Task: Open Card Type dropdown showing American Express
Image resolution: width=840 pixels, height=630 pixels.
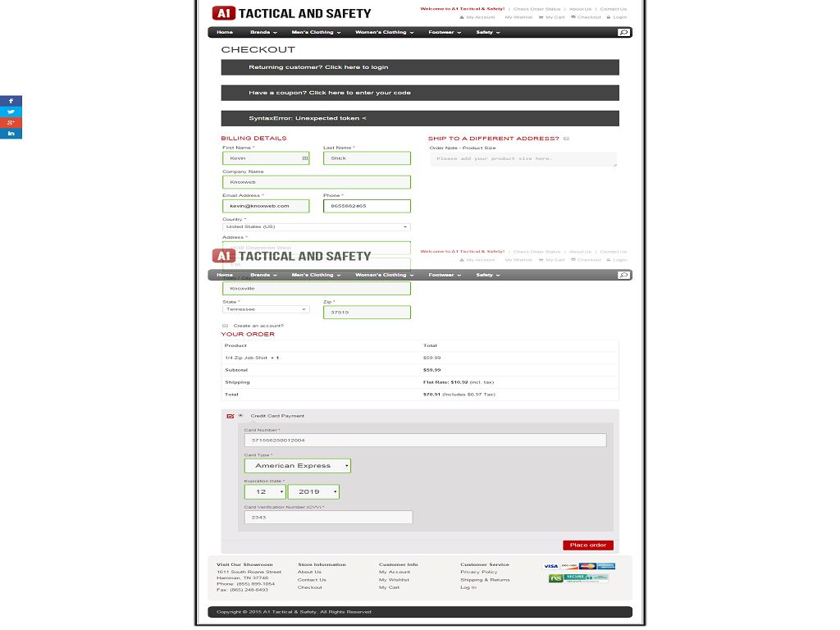Action: coord(297,466)
